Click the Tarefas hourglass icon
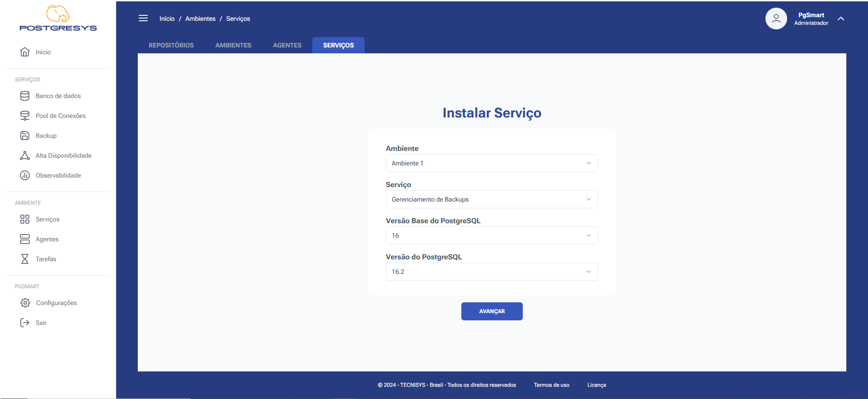 (x=25, y=259)
